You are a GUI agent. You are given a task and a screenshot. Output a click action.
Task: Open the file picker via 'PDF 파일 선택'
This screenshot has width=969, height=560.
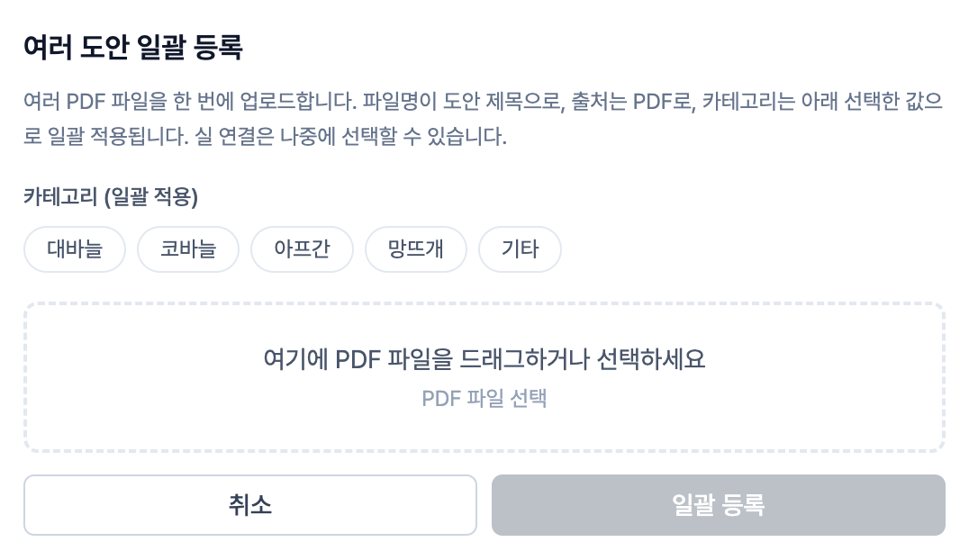(484, 398)
